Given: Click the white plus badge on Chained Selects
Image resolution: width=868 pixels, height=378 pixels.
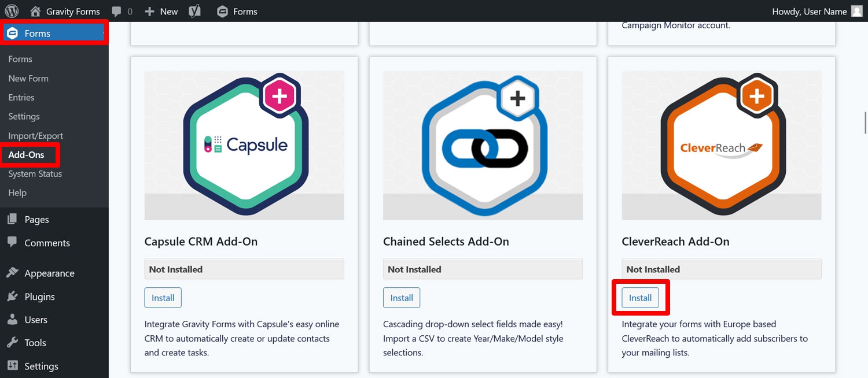Looking at the screenshot, I should (x=518, y=98).
